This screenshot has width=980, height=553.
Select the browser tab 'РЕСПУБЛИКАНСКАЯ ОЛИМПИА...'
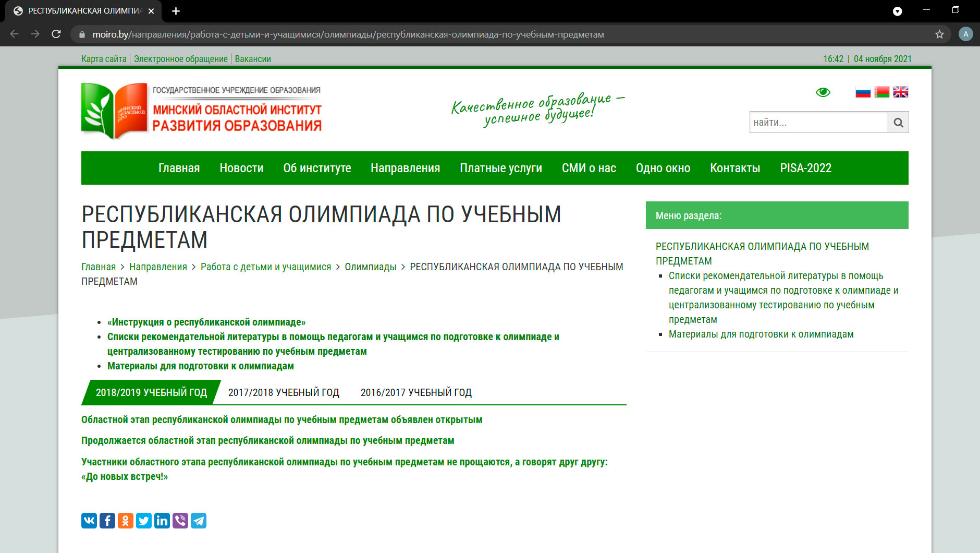tap(83, 11)
